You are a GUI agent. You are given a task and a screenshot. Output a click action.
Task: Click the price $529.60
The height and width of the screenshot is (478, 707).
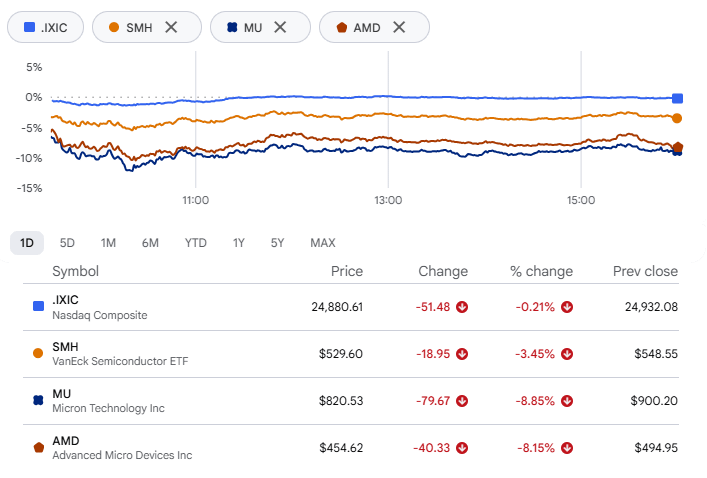click(x=340, y=354)
